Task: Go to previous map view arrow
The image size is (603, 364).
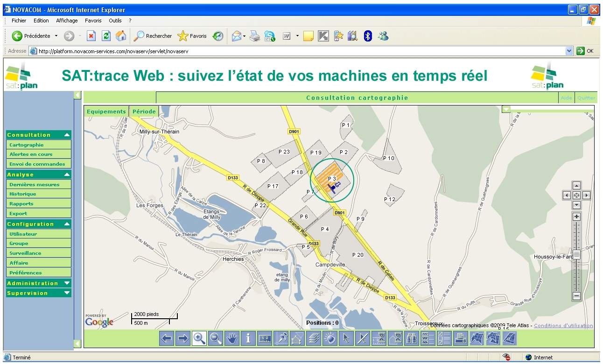Action: click(167, 338)
